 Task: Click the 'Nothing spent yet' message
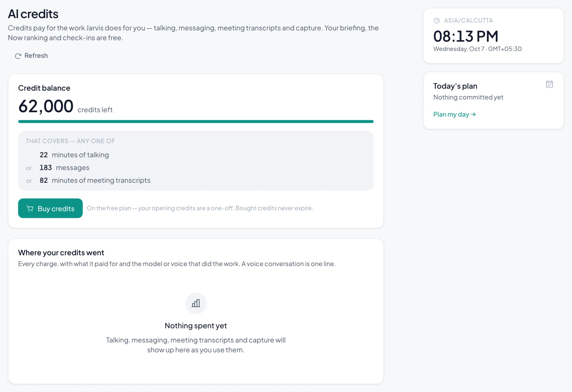[x=196, y=326]
